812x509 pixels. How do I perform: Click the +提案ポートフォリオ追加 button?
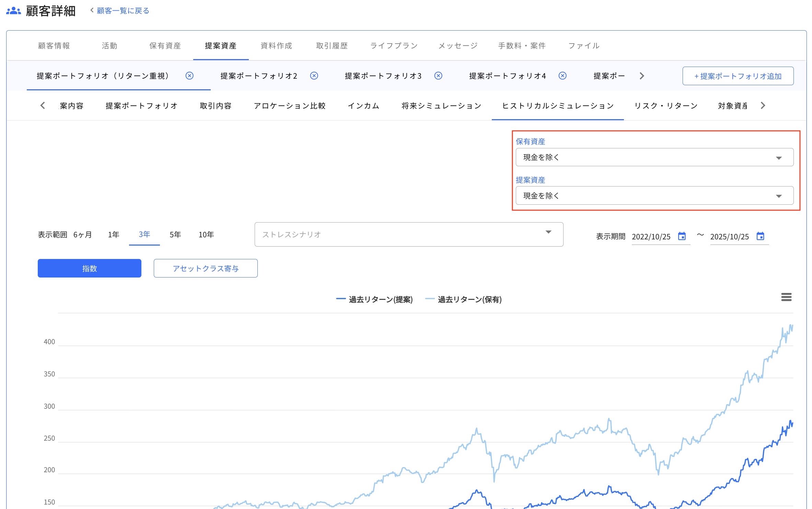[738, 76]
